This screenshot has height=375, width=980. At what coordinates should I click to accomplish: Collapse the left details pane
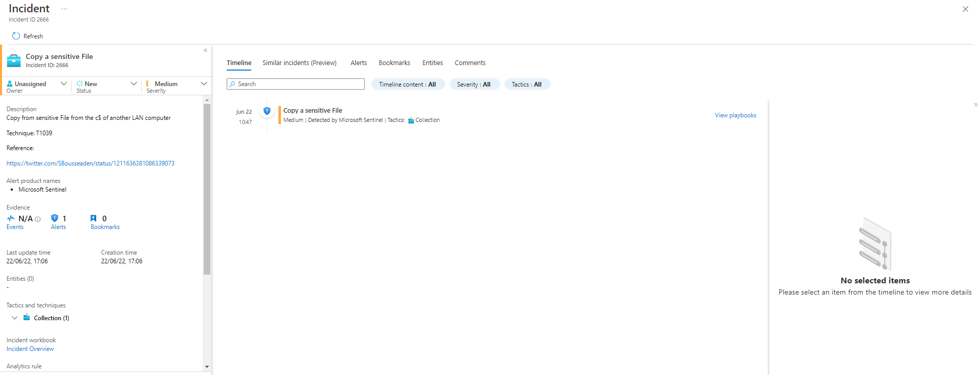205,50
